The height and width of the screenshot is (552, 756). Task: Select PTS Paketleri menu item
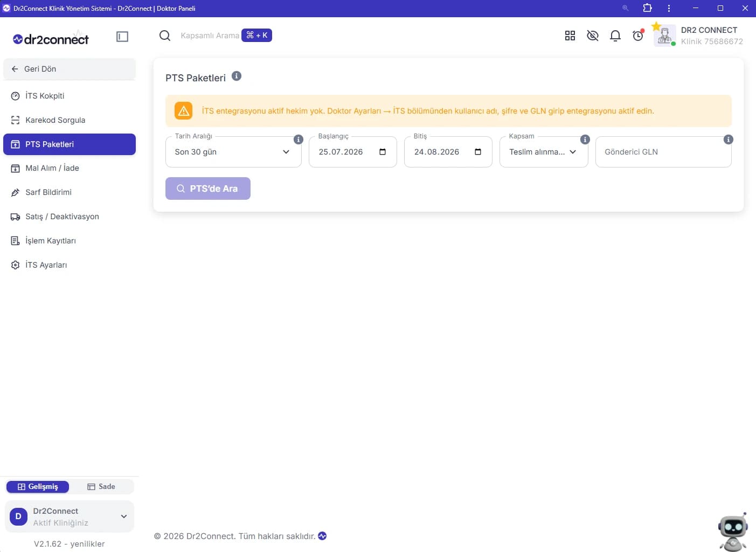70,144
